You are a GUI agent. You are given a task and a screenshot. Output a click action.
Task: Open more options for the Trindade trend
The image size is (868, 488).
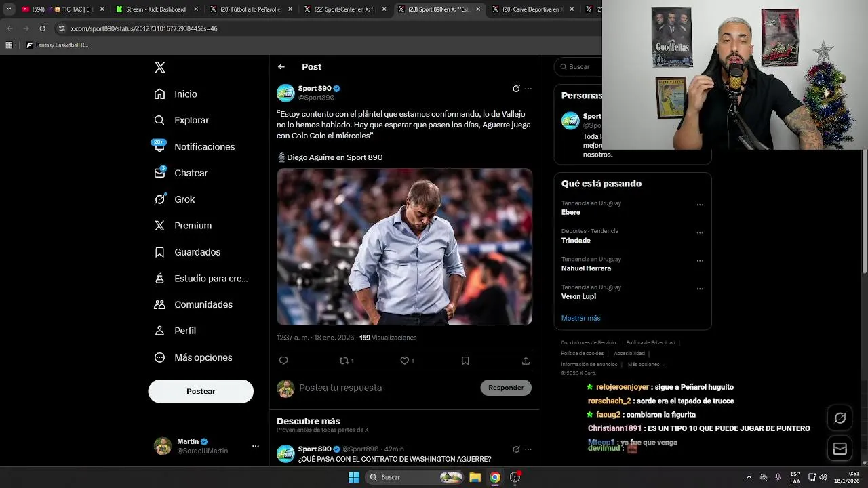pyautogui.click(x=700, y=232)
